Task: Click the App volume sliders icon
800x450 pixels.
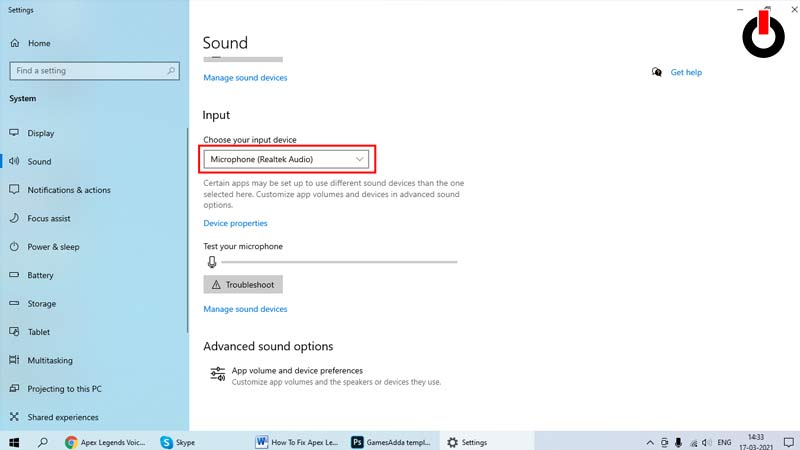Action: 218,374
